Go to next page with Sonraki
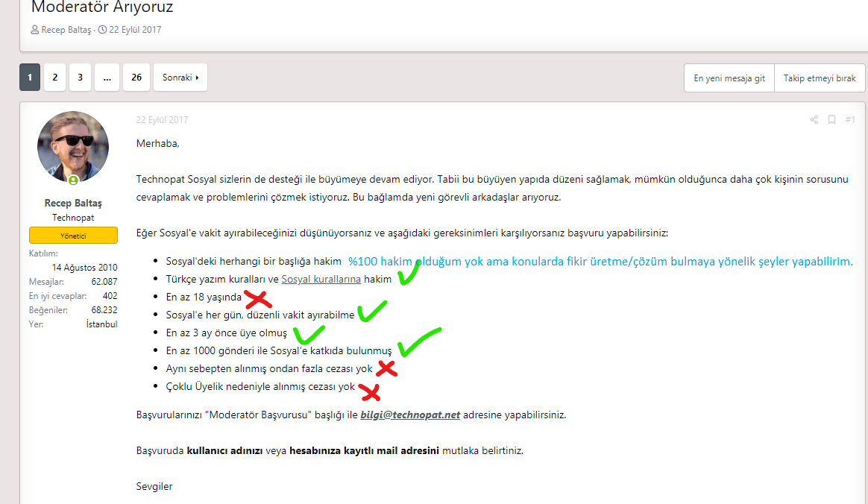 point(180,78)
